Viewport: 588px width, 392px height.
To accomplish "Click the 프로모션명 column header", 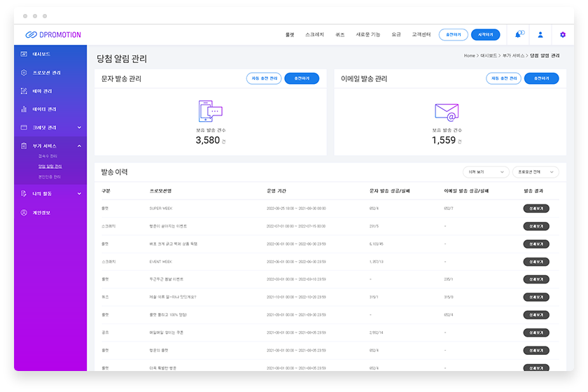I will tap(160, 191).
